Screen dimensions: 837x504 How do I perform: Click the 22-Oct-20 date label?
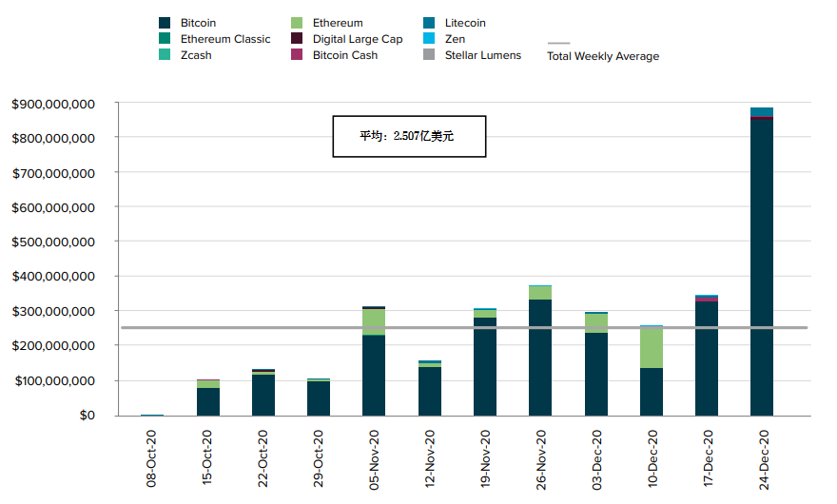click(x=263, y=458)
